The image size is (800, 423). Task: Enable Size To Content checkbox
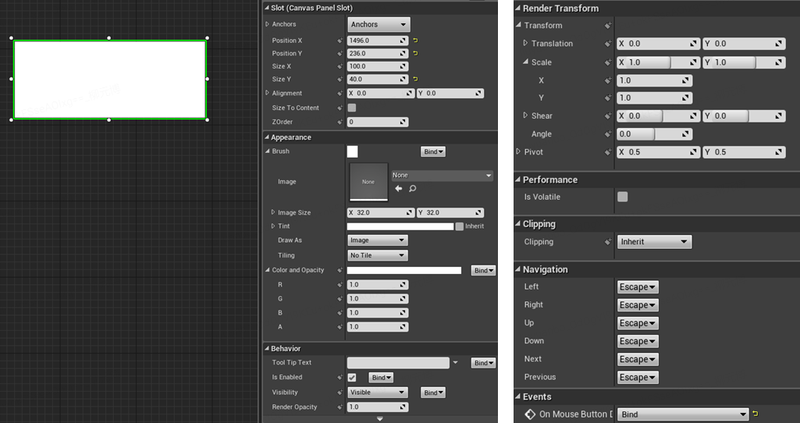pos(352,108)
